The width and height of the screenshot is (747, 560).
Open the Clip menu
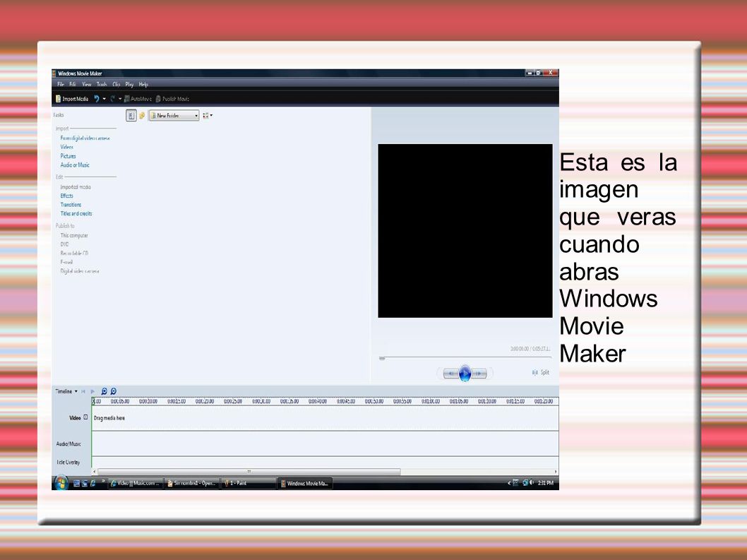[116, 84]
